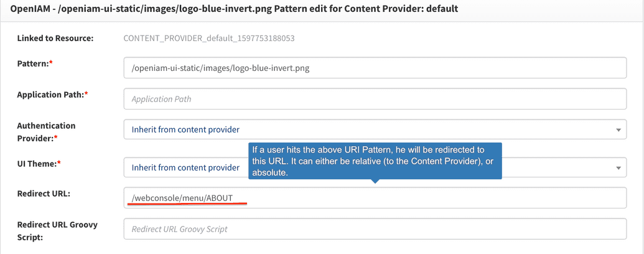Click the red asterisk beside Pattern
This screenshot has height=254, width=644.
point(51,63)
